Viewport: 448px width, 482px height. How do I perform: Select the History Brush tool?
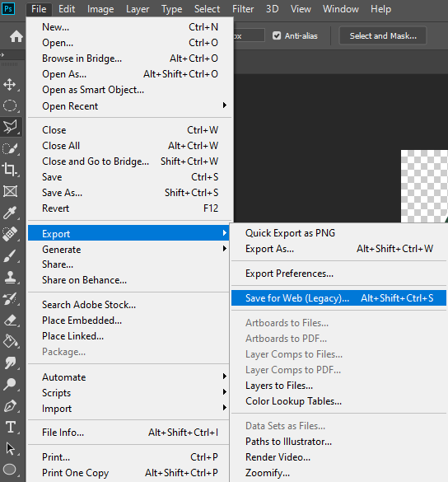coord(10,298)
